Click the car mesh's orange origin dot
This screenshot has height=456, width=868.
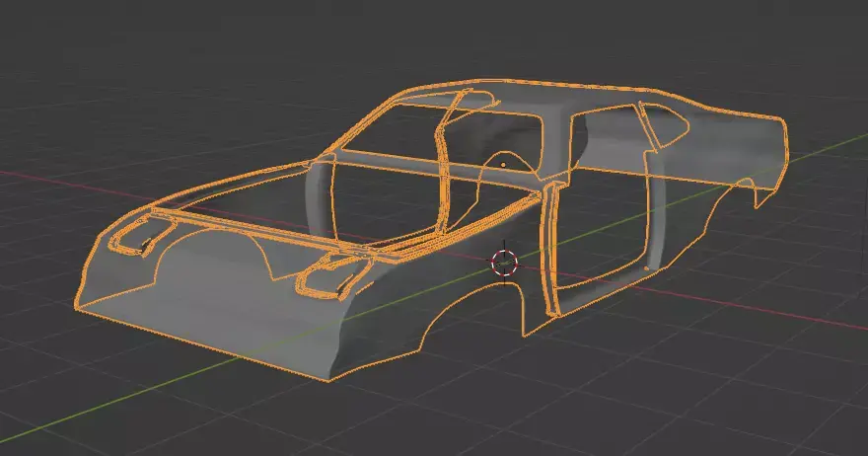tap(503, 165)
